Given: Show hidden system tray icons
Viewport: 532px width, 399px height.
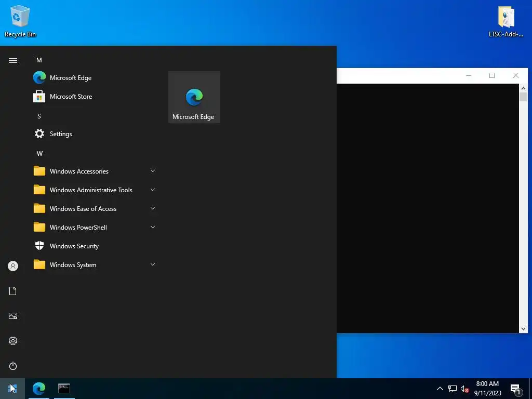Looking at the screenshot, I should click(440, 389).
